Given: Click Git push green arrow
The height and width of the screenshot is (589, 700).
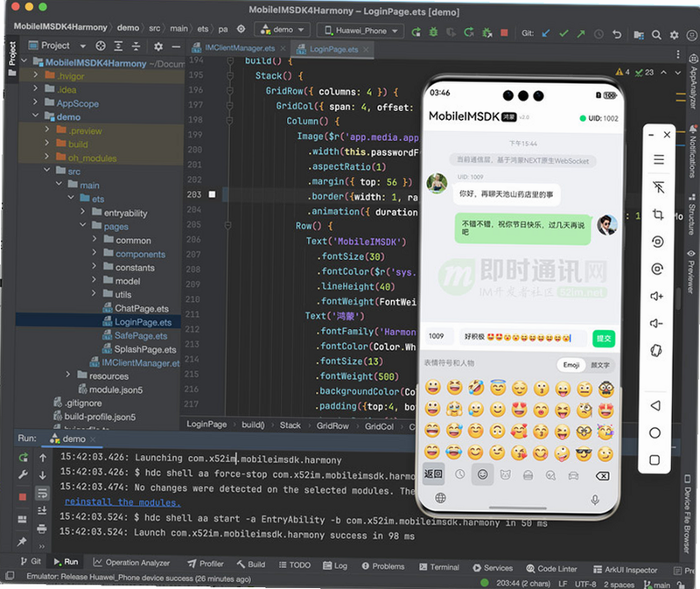Looking at the screenshot, I should pos(581,33).
